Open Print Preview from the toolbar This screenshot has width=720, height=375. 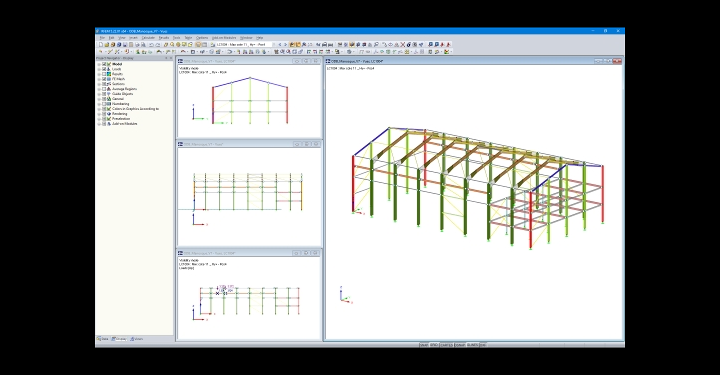[x=143, y=45]
